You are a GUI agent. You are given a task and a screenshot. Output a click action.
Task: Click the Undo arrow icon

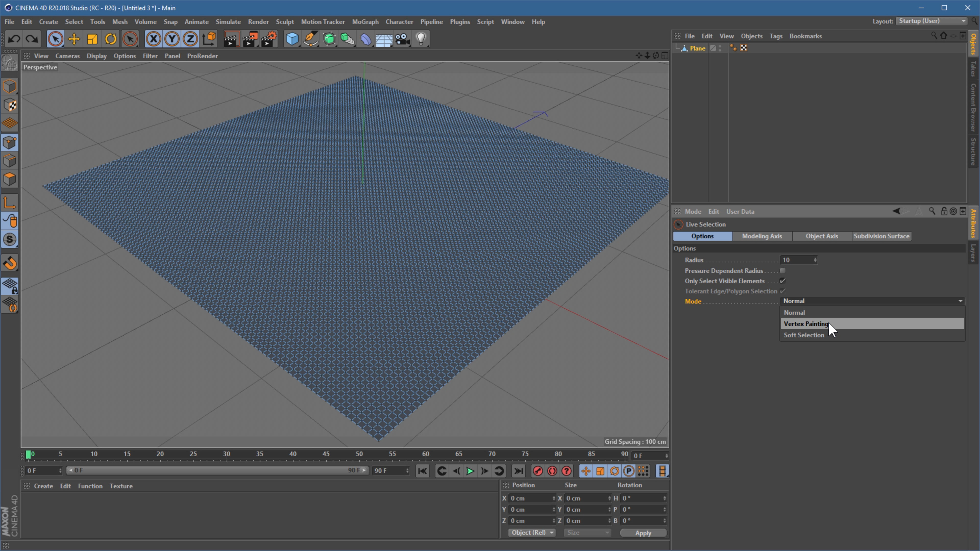[x=14, y=39]
